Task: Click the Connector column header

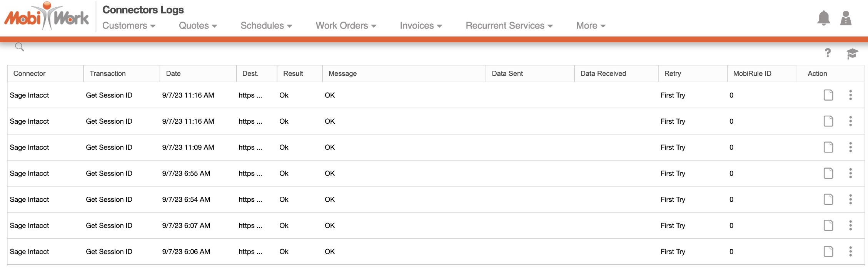Action: pyautogui.click(x=29, y=73)
